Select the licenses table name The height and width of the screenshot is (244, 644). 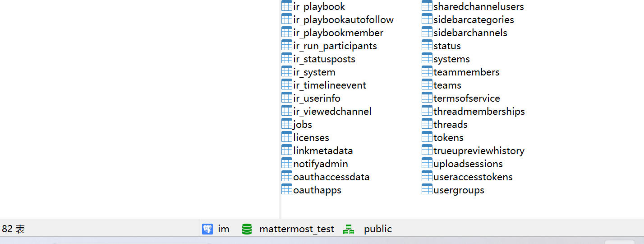click(x=311, y=138)
